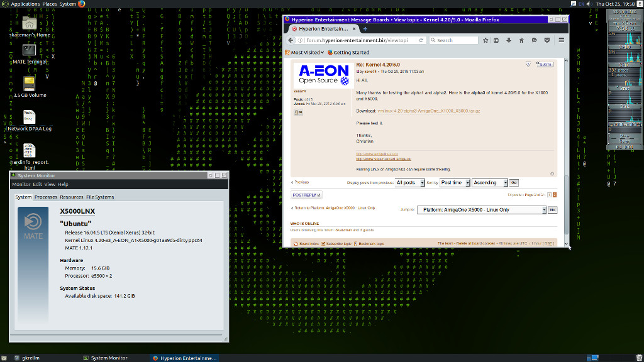644x362 pixels.
Task: Jump to top with the post's small arrow icon
Action: click(552, 173)
